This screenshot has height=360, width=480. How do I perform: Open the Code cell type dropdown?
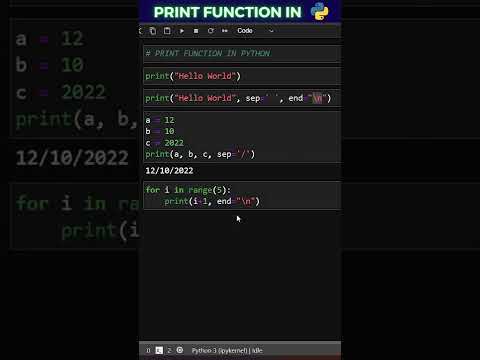pos(255,31)
